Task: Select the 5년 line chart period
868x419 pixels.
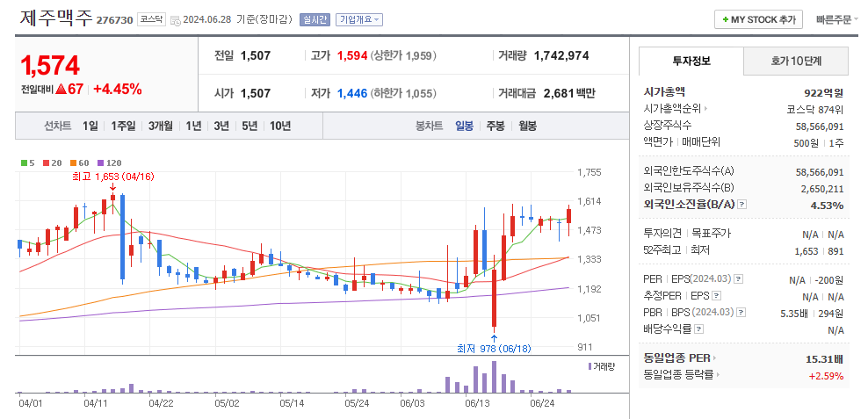Action: click(250, 126)
